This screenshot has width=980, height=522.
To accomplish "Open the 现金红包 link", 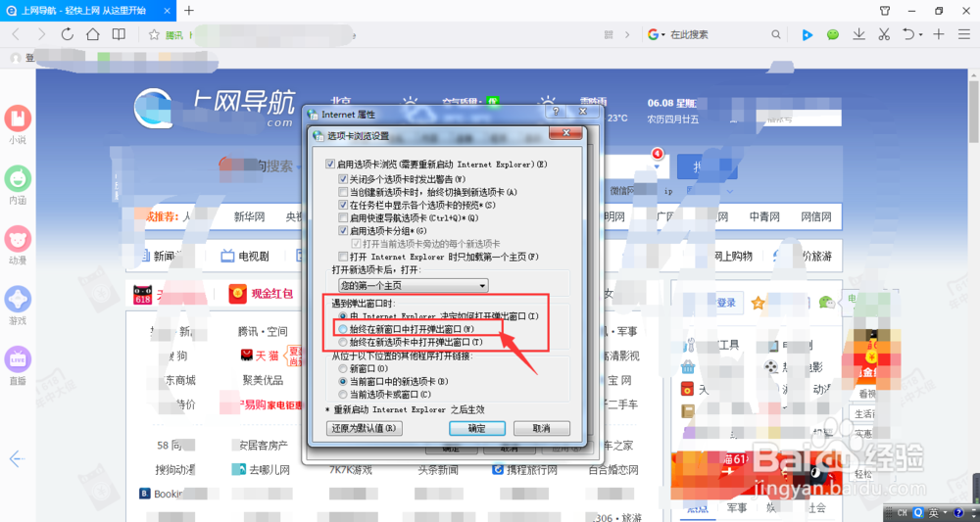I will pyautogui.click(x=262, y=294).
